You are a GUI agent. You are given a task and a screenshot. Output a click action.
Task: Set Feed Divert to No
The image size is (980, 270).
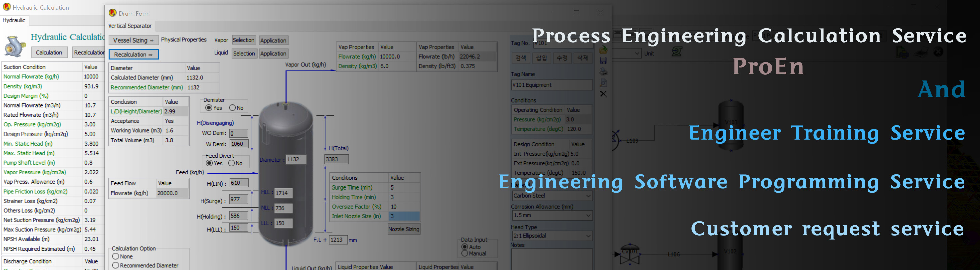coord(231,164)
